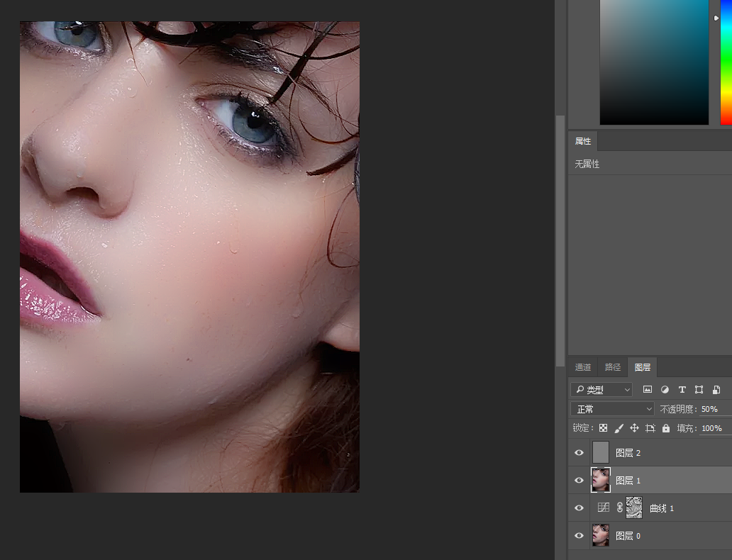This screenshot has width=732, height=560.
Task: Open the 类型 layer filter dropdown
Action: point(601,389)
